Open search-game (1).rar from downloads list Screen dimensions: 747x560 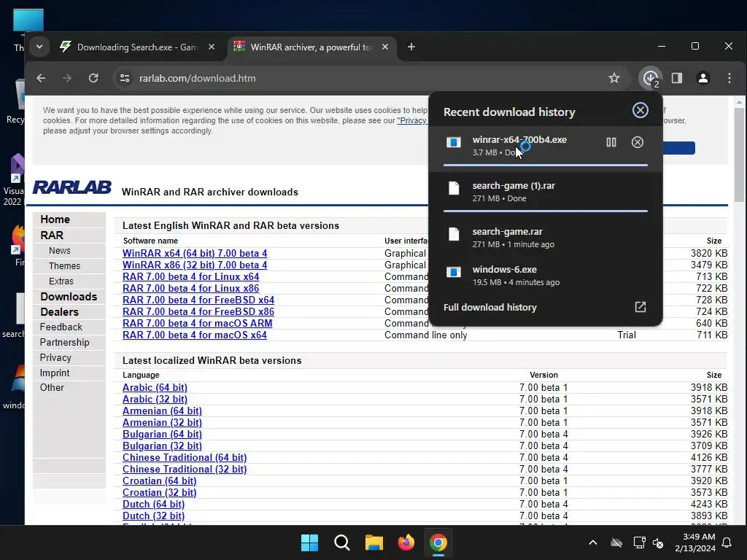[546, 192]
